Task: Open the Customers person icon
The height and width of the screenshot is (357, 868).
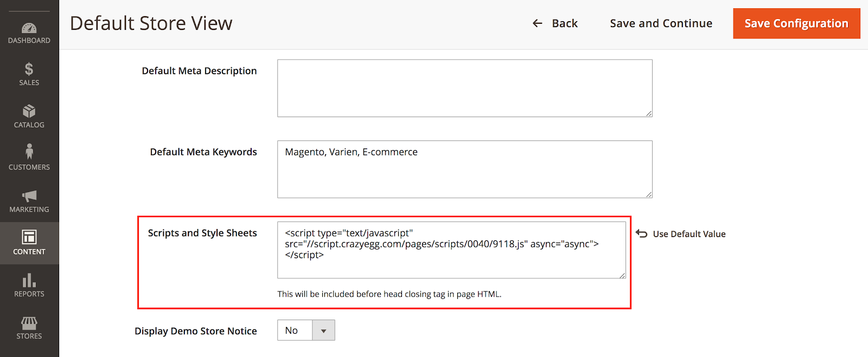Action: click(x=29, y=151)
